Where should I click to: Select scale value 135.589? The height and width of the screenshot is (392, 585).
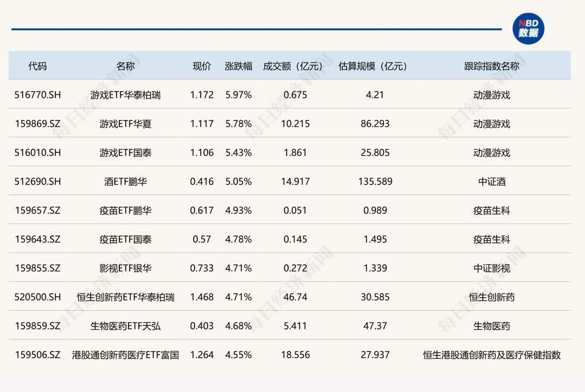tap(375, 182)
